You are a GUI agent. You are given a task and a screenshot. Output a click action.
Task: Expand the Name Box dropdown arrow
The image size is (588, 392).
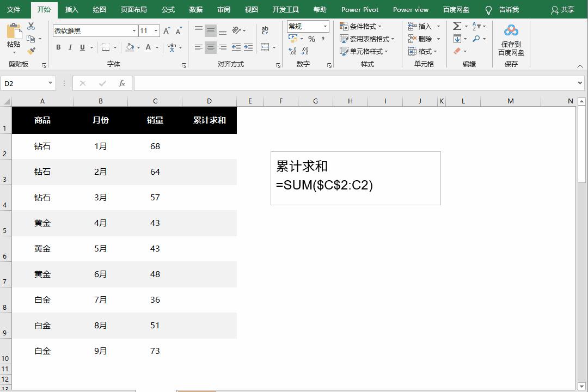tap(50, 83)
